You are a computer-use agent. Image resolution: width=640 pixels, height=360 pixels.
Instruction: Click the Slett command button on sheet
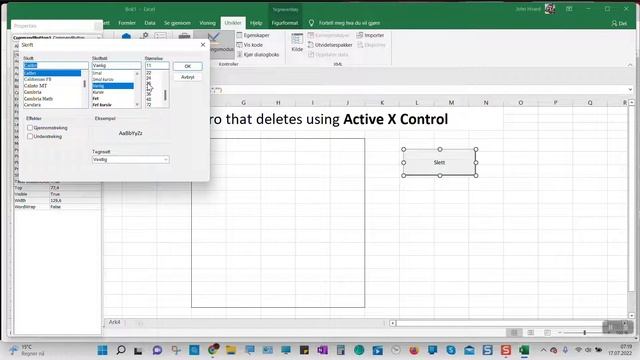[440, 162]
